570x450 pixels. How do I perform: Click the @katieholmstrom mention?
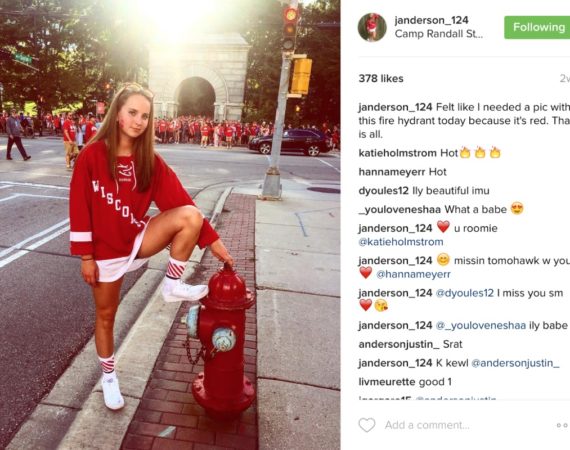pyautogui.click(x=401, y=242)
